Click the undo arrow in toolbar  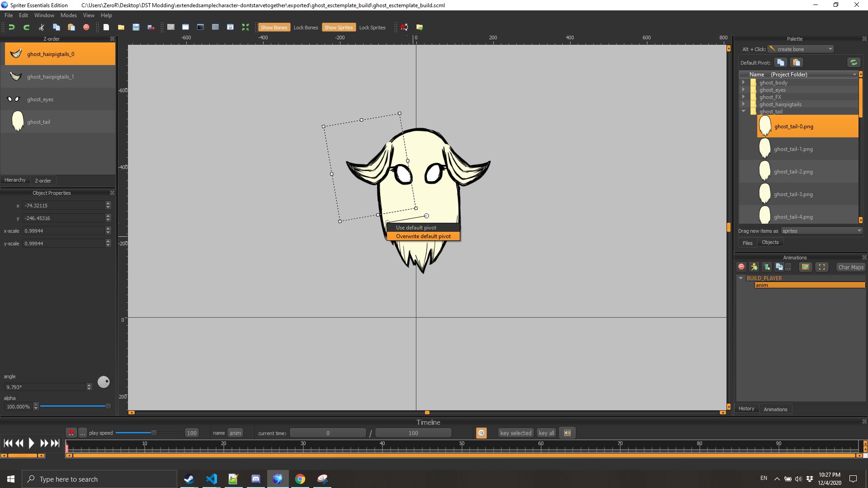click(12, 27)
